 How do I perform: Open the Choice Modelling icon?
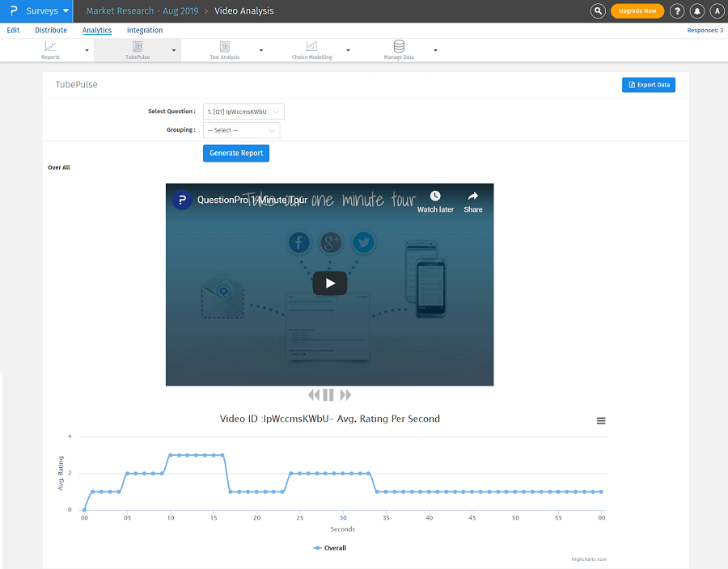click(x=311, y=47)
